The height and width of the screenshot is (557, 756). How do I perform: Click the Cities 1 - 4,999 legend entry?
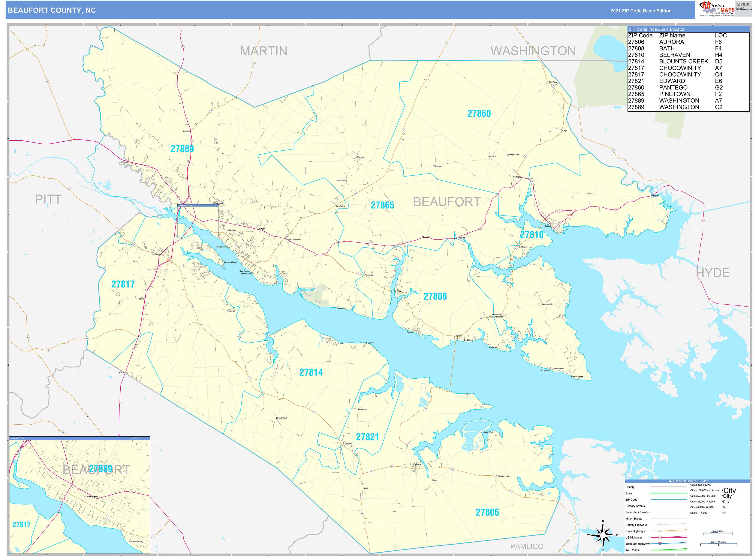[708, 513]
